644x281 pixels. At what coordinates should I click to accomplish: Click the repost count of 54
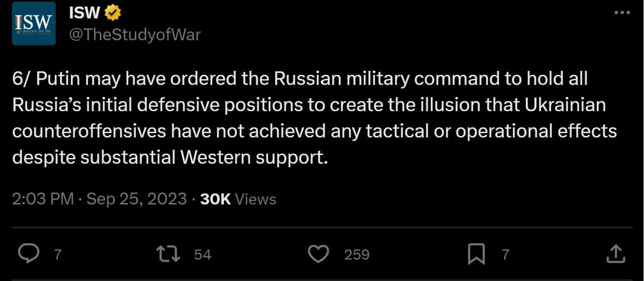(202, 255)
